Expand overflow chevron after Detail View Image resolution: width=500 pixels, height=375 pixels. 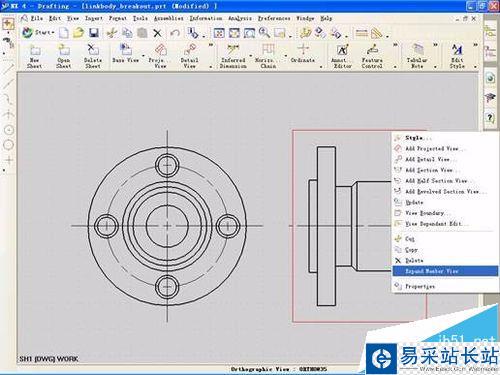(210, 45)
